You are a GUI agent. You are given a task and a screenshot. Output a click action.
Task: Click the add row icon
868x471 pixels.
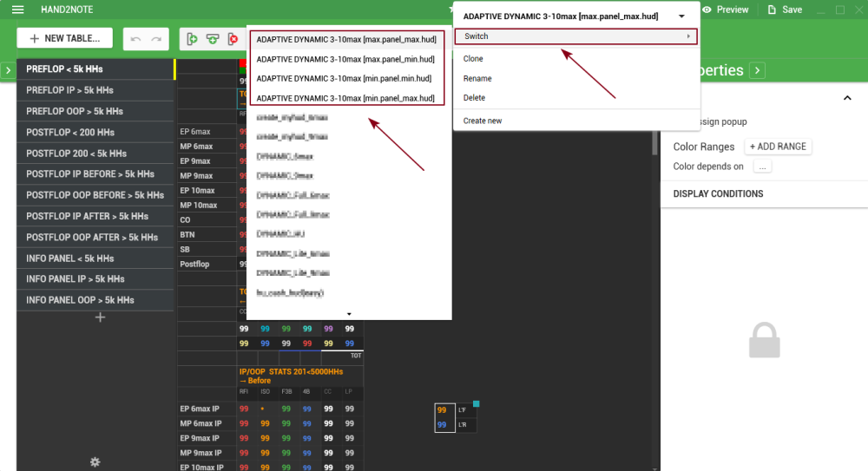coord(213,39)
